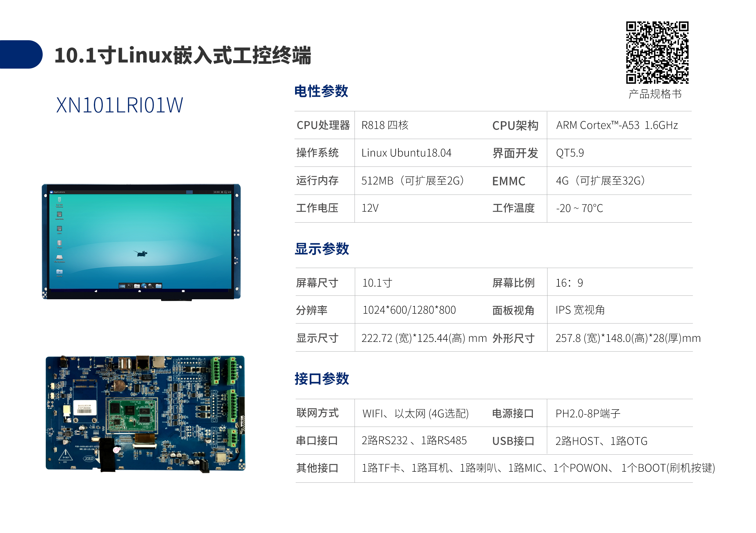The width and height of the screenshot is (756, 533).
Task: Click 1024*600/1280*800 resolution value
Action: [409, 310]
